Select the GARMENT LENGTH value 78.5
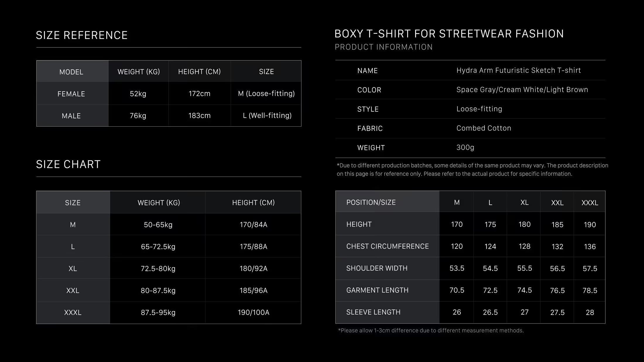 coord(590,290)
